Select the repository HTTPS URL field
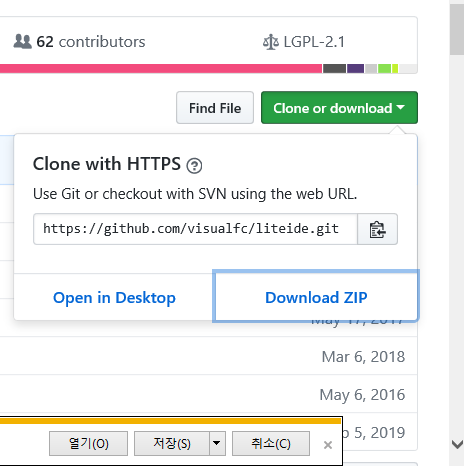 pyautogui.click(x=195, y=229)
